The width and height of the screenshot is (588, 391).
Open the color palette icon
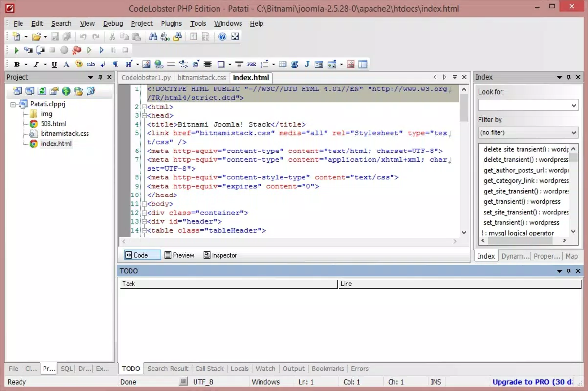coord(79,64)
